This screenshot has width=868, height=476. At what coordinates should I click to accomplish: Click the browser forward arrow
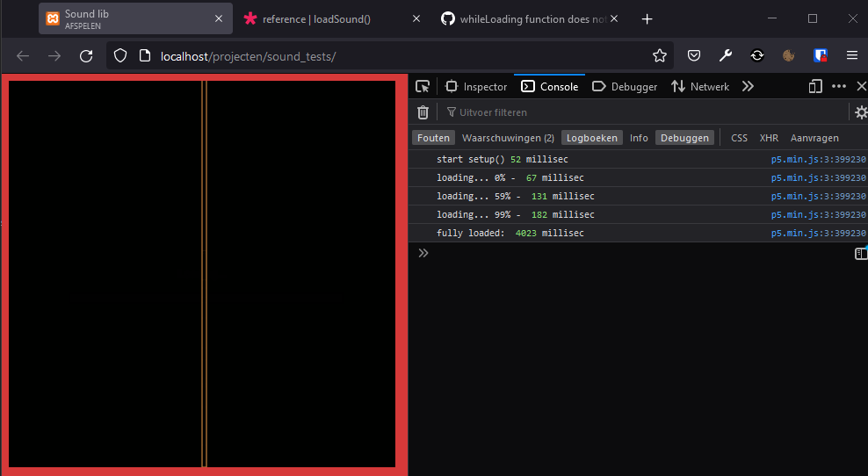pos(54,56)
